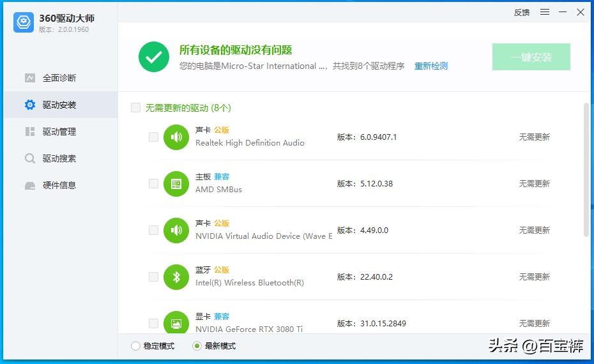Click the Realtek High Definition Audio name
The width and height of the screenshot is (594, 364).
tap(250, 143)
